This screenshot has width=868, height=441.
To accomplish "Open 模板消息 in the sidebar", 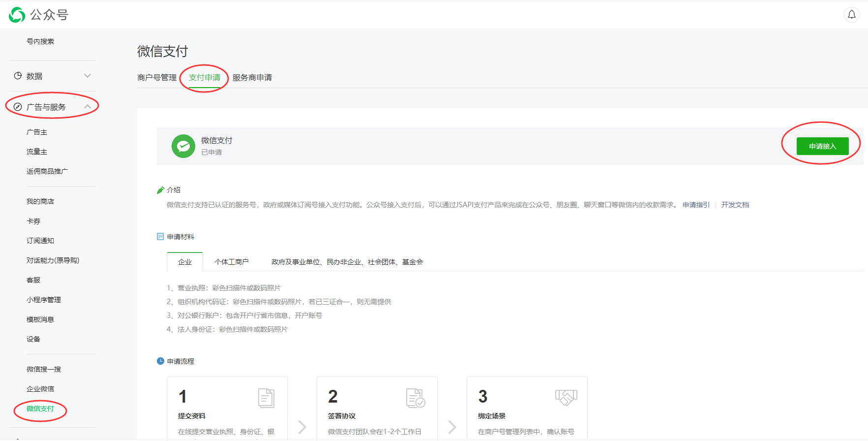I will [x=40, y=319].
